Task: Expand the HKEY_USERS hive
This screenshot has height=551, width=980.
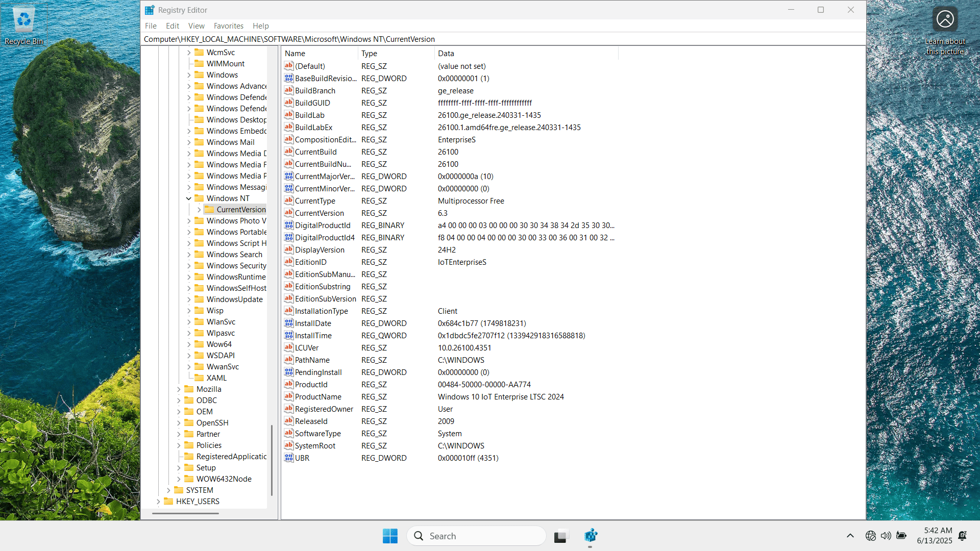Action: click(x=158, y=501)
